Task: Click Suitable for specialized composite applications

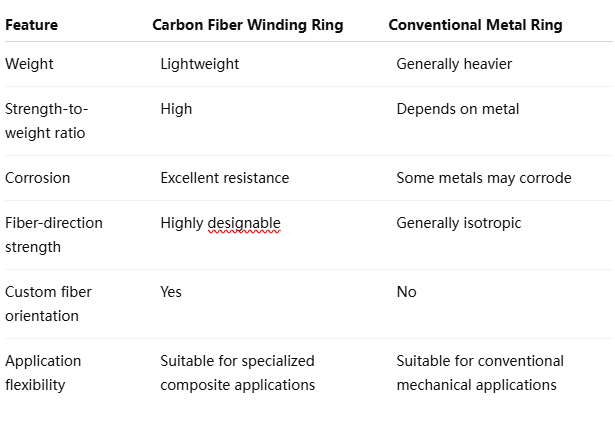Action: 238,373
